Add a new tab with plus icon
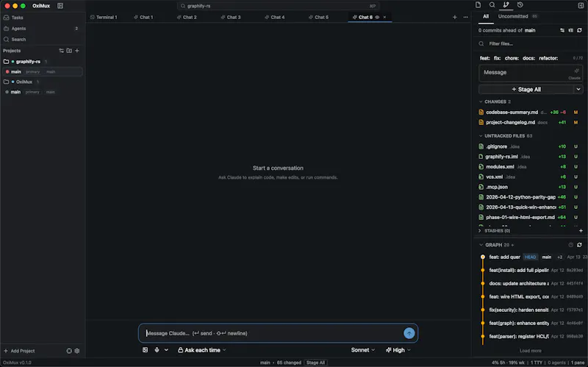 point(454,17)
